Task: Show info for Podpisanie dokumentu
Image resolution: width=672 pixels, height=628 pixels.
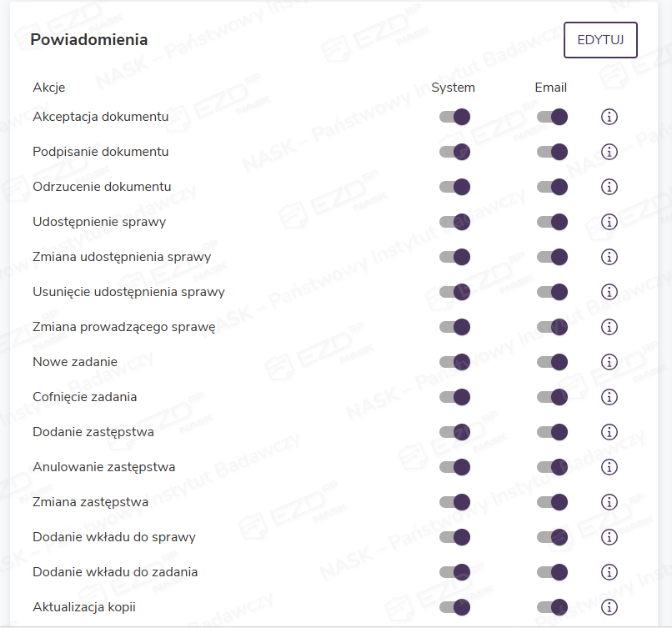Action: tap(609, 152)
